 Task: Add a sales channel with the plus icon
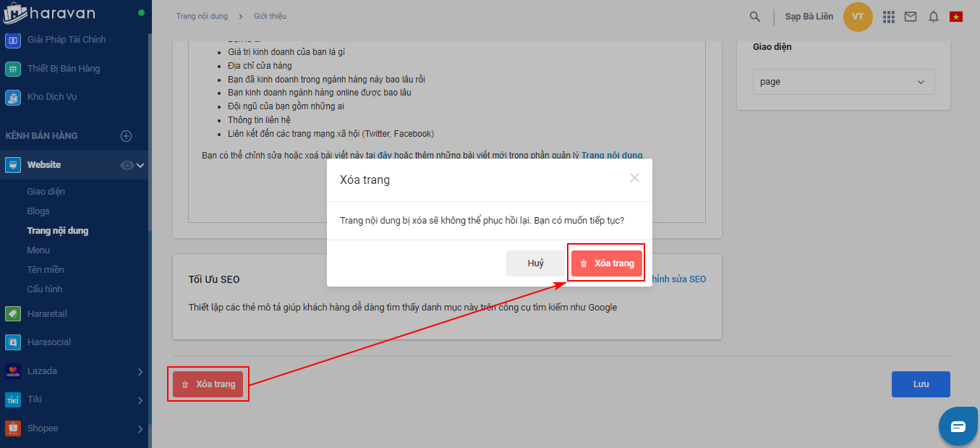tap(127, 136)
